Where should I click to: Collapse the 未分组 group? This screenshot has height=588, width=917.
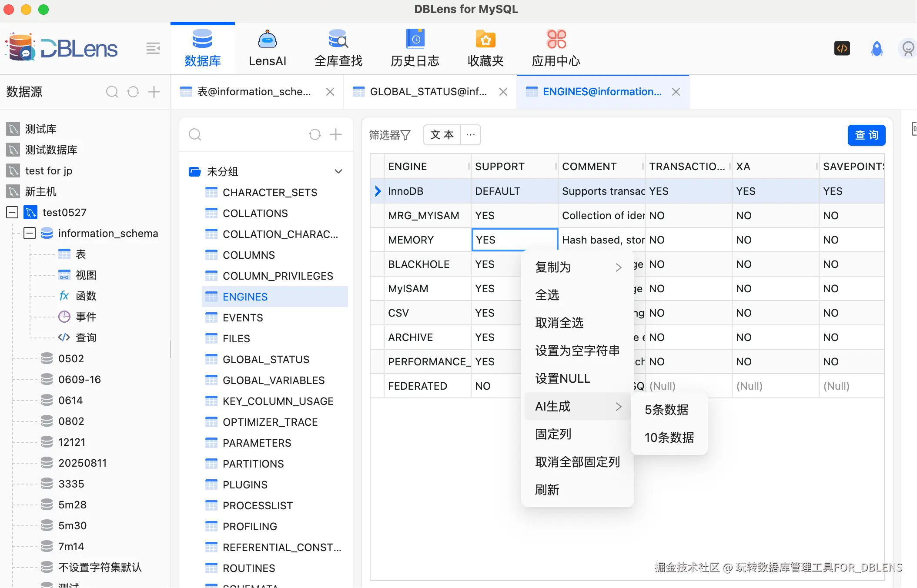point(338,172)
